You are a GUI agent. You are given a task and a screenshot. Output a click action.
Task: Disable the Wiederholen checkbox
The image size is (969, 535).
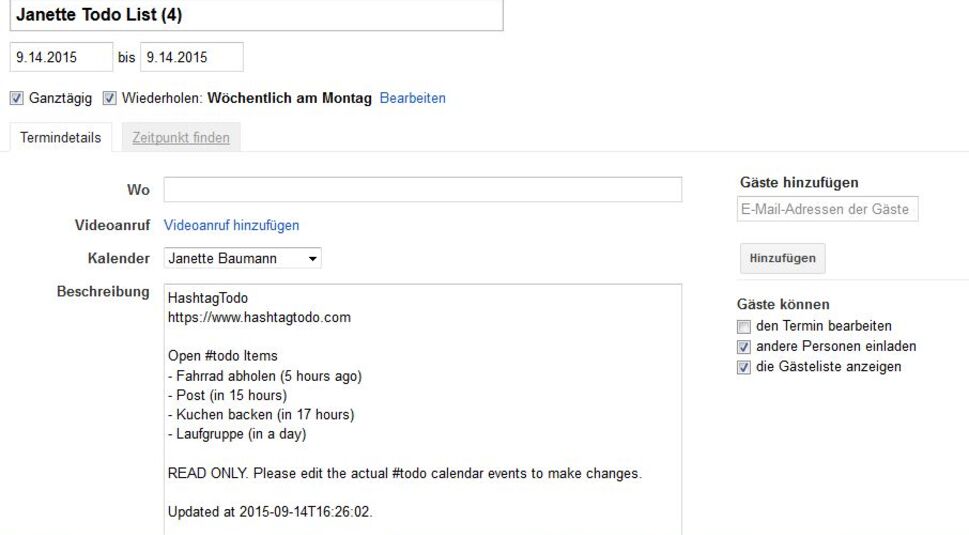click(x=110, y=99)
